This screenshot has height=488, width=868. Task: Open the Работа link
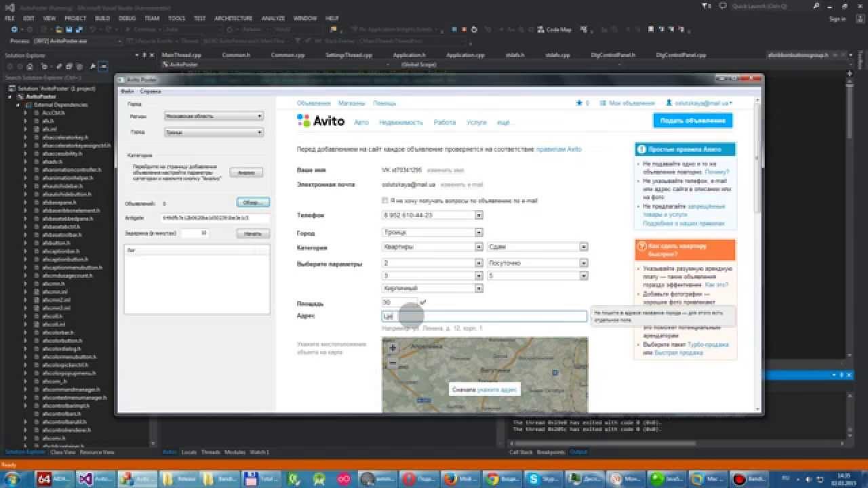coord(445,123)
